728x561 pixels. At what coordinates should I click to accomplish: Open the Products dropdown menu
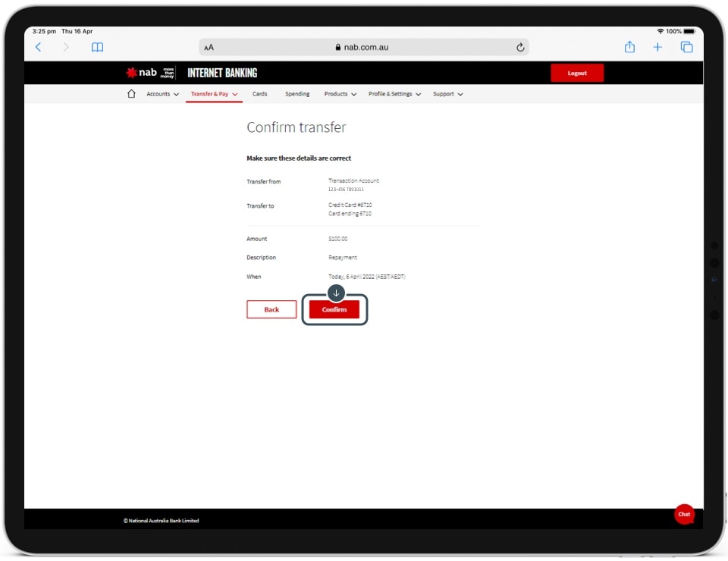[x=340, y=94]
